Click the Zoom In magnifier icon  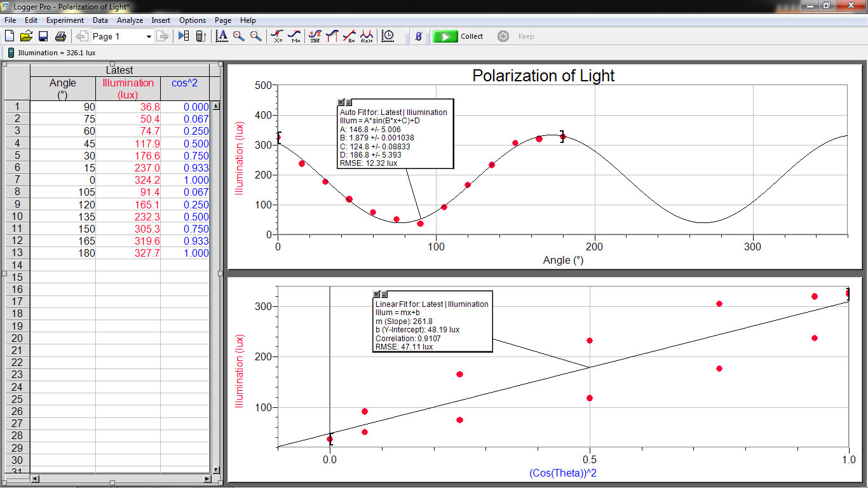[x=238, y=36]
